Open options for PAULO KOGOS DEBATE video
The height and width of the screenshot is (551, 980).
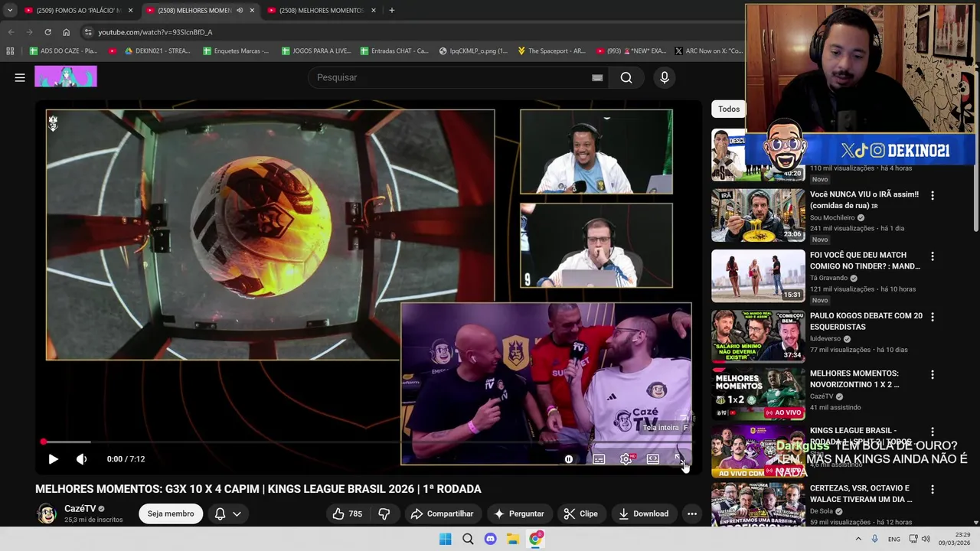[933, 316]
